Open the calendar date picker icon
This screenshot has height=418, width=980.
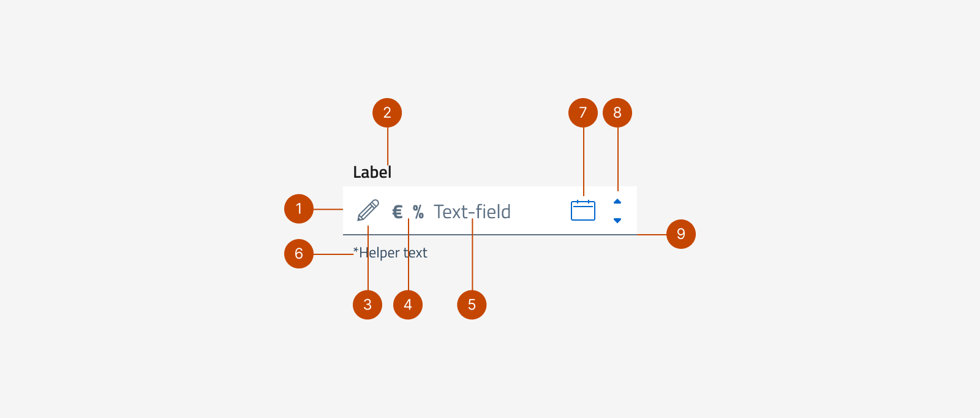582,210
